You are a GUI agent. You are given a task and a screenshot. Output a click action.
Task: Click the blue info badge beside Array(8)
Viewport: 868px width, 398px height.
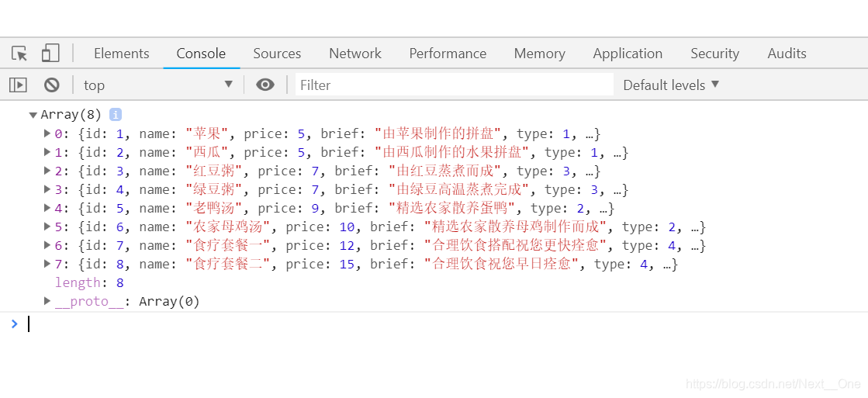coord(115,115)
